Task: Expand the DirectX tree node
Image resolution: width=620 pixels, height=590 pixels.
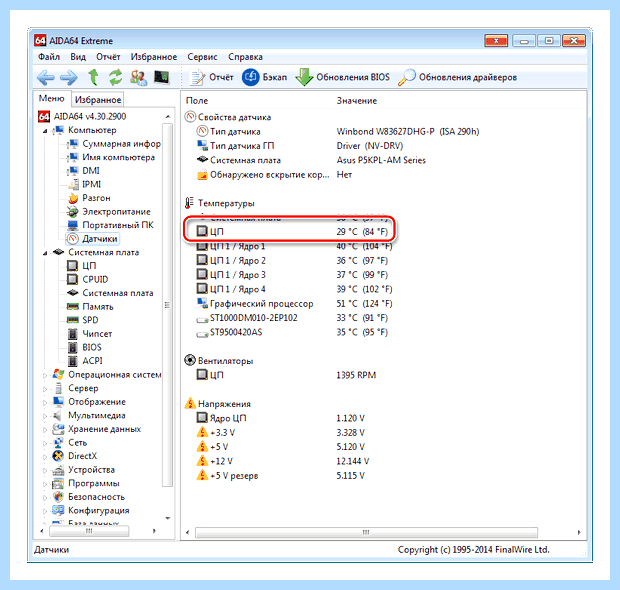Action: 45,457
